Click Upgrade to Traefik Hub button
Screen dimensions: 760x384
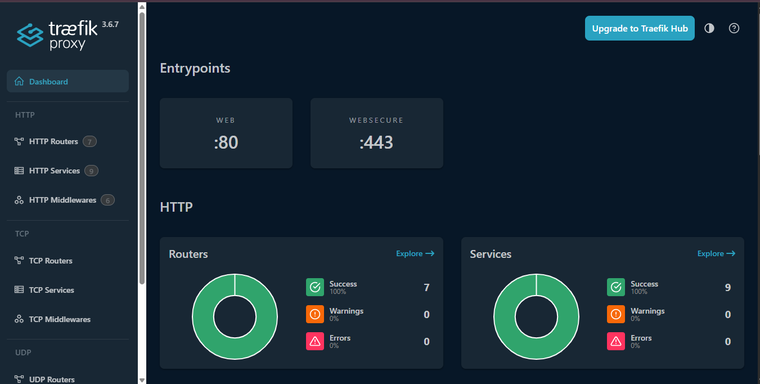(639, 28)
